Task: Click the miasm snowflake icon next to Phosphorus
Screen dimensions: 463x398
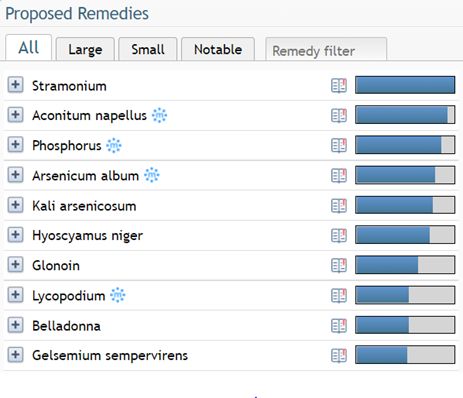Action: pyautogui.click(x=114, y=145)
